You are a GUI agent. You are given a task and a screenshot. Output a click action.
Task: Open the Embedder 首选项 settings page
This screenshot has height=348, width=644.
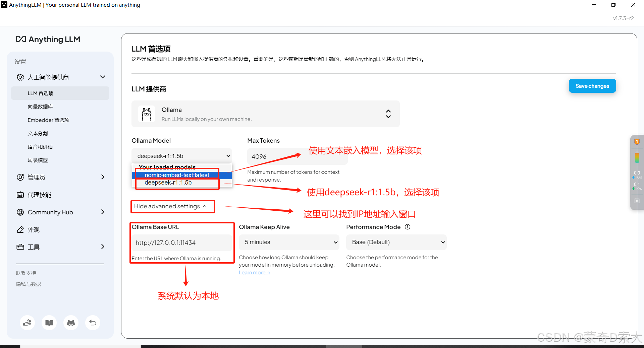(48, 120)
